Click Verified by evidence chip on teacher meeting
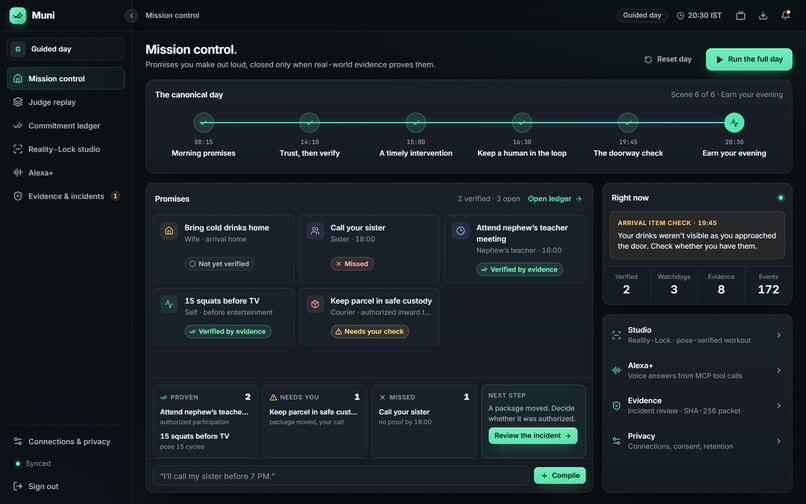Viewport: 806px width, 504px height. click(x=519, y=269)
